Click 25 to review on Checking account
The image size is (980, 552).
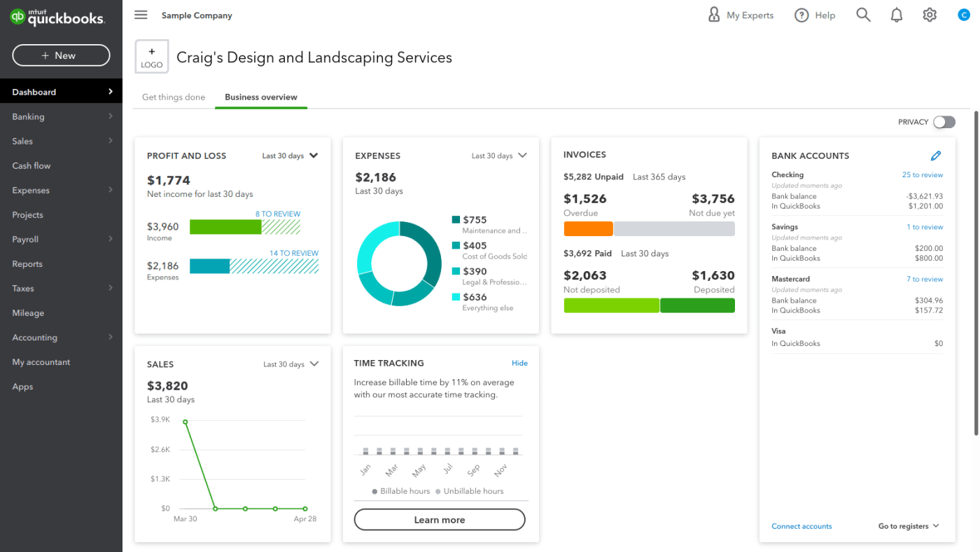click(x=923, y=174)
